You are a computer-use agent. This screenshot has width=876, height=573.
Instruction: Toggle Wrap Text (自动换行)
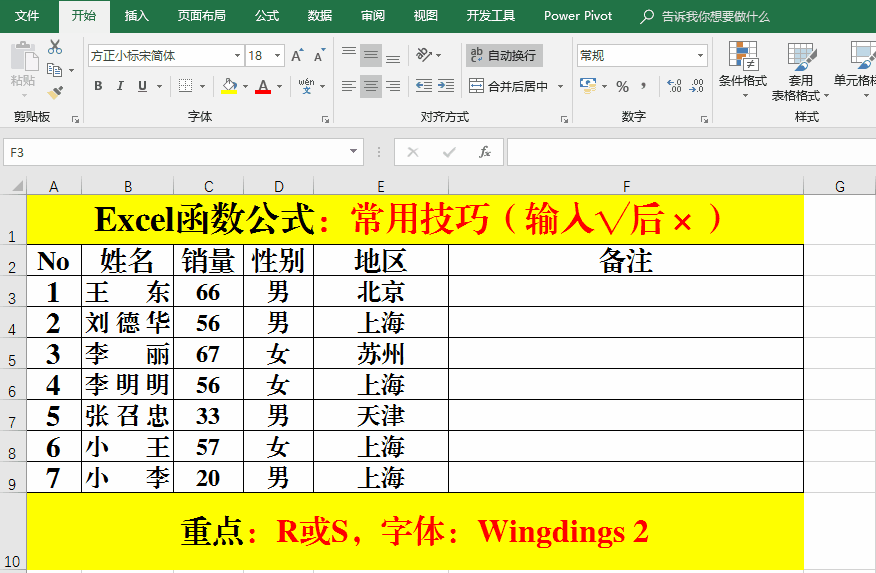click(x=504, y=56)
